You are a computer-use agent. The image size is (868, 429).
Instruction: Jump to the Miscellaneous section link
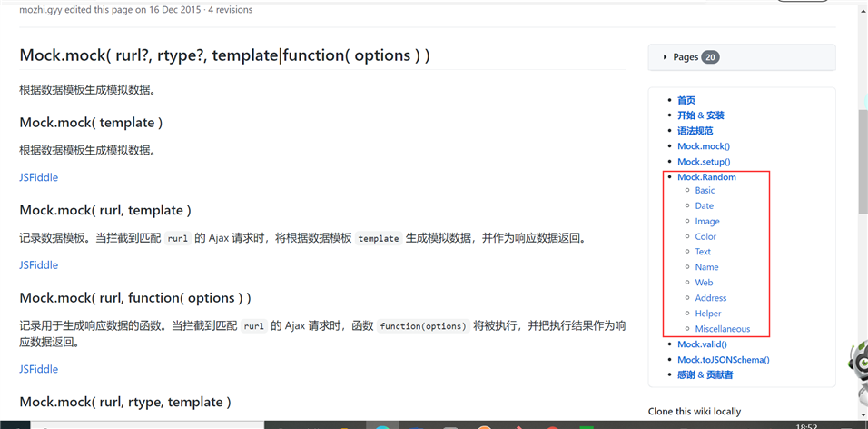pos(723,329)
